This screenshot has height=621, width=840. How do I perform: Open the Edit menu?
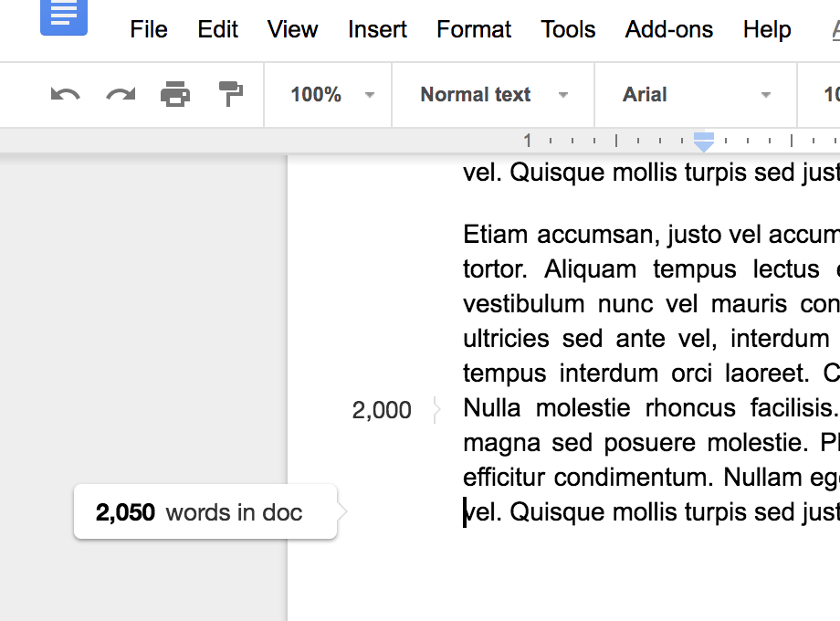coord(217,29)
